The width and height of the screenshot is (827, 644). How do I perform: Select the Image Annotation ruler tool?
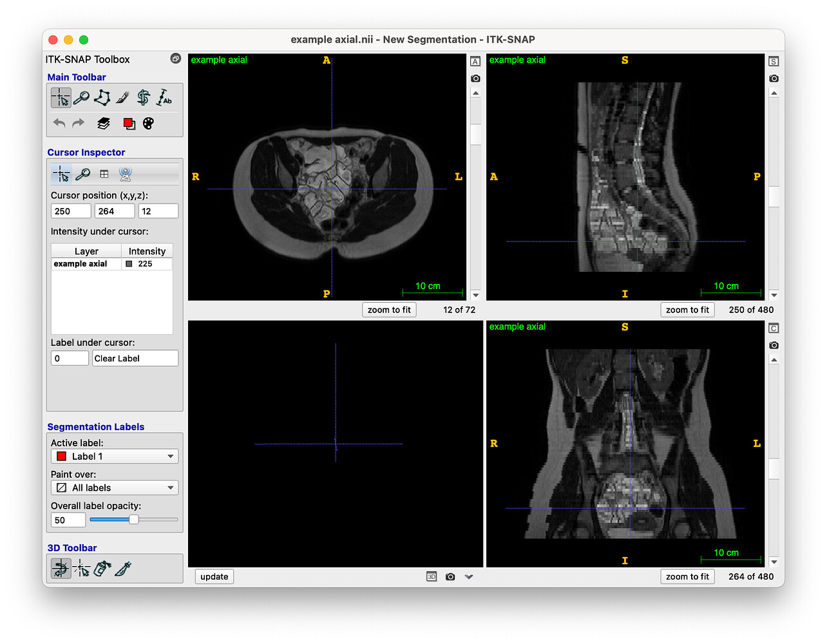[x=164, y=98]
